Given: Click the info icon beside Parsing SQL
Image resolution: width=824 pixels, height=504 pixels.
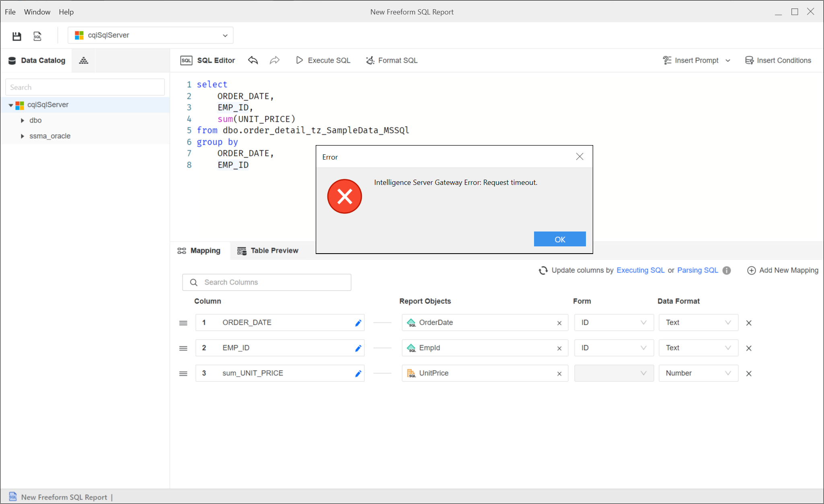Looking at the screenshot, I should pyautogui.click(x=727, y=270).
